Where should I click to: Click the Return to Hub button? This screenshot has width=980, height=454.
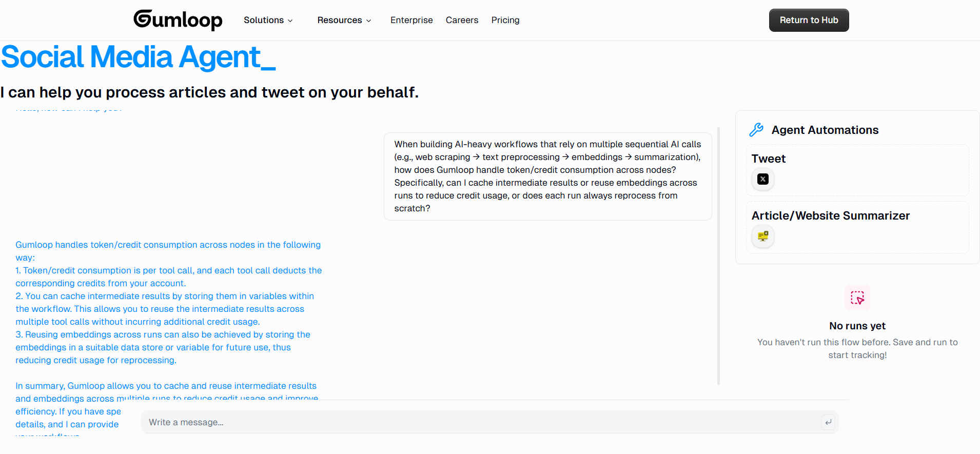coord(809,20)
